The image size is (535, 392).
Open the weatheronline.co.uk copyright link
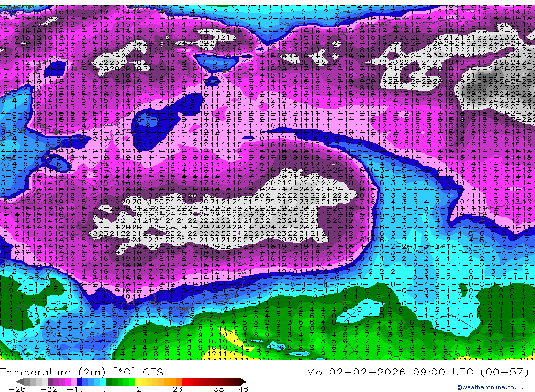[490, 387]
